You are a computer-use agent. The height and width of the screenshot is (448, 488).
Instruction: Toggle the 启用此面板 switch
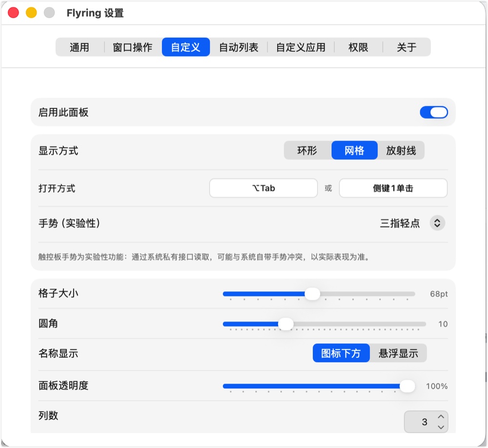click(x=434, y=112)
